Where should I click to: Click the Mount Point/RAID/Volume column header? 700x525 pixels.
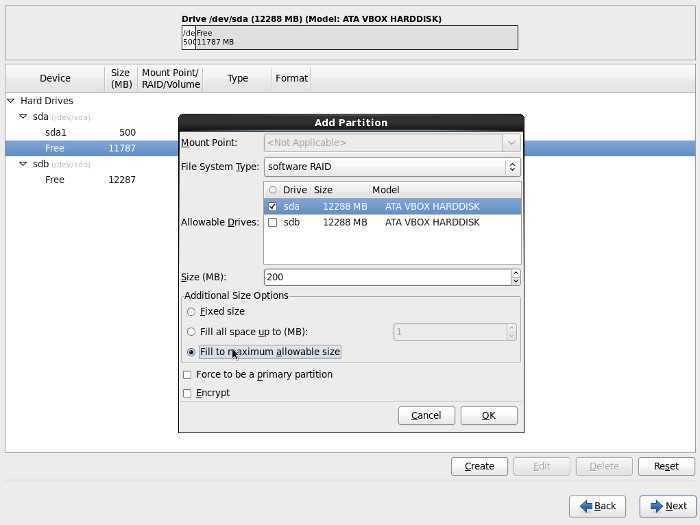click(x=171, y=79)
